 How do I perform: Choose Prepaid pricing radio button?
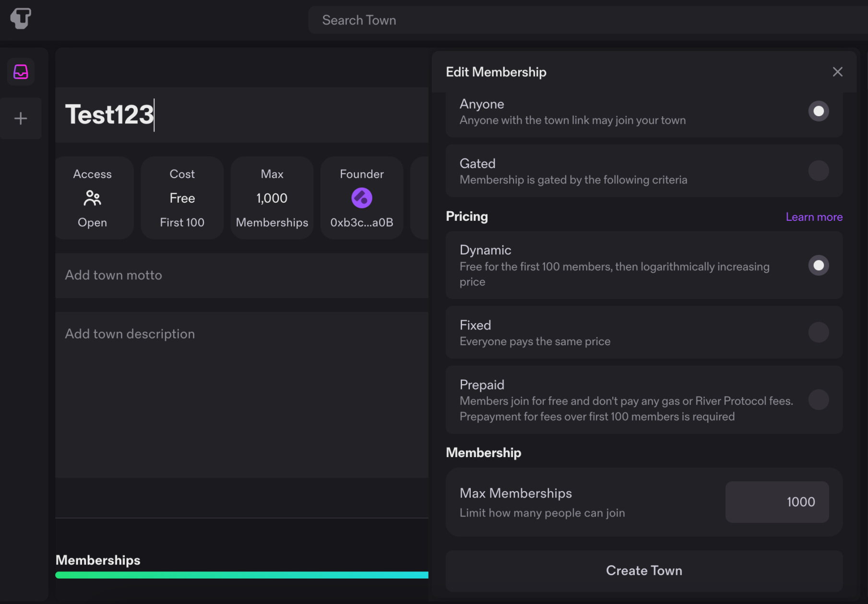[818, 400]
